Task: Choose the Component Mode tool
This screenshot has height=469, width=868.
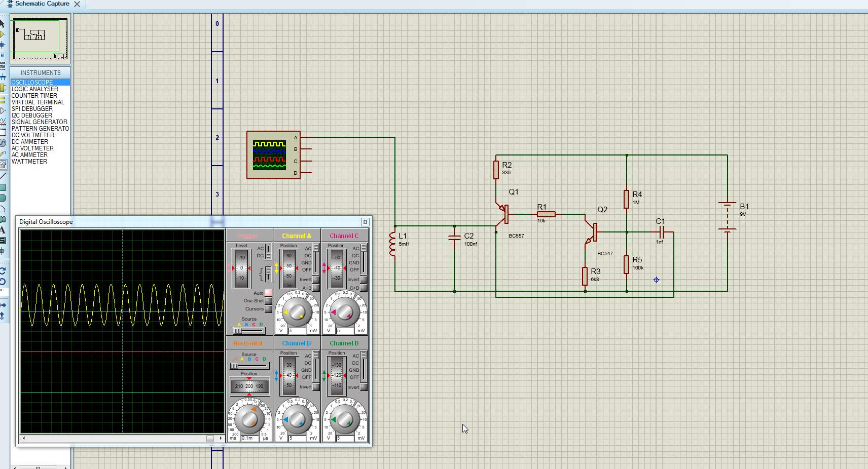Action: point(3,34)
